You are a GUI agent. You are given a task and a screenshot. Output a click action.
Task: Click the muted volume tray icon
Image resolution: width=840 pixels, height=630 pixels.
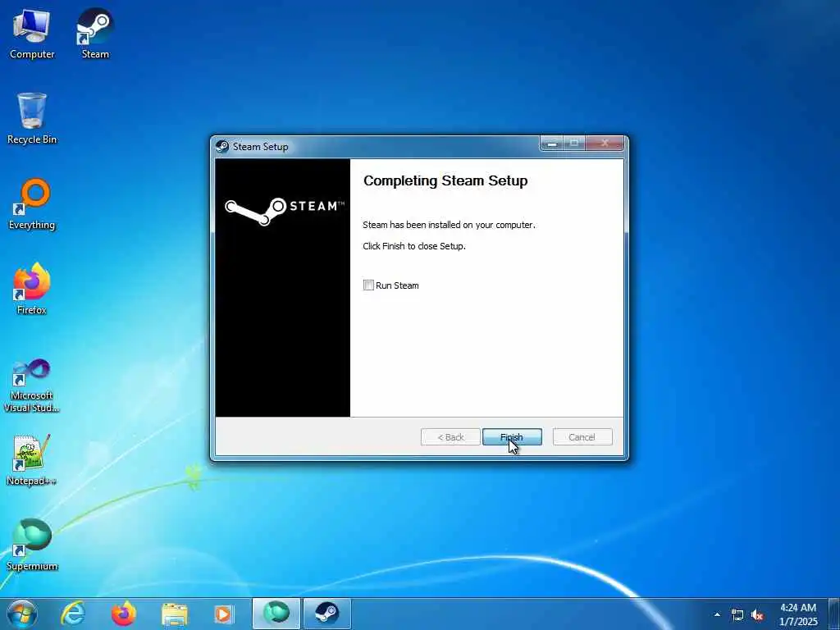(x=757, y=615)
